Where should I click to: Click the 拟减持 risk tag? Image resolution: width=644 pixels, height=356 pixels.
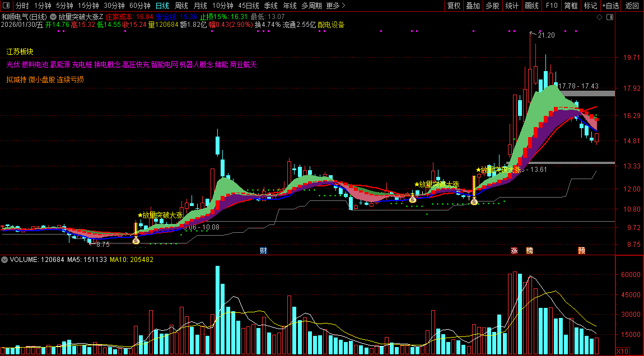pyautogui.click(x=16, y=79)
